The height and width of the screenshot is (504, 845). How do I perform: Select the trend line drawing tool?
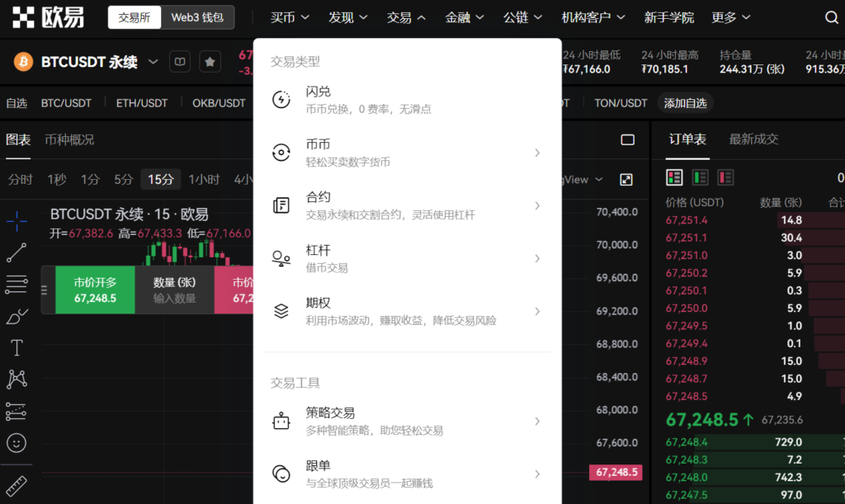pyautogui.click(x=17, y=252)
